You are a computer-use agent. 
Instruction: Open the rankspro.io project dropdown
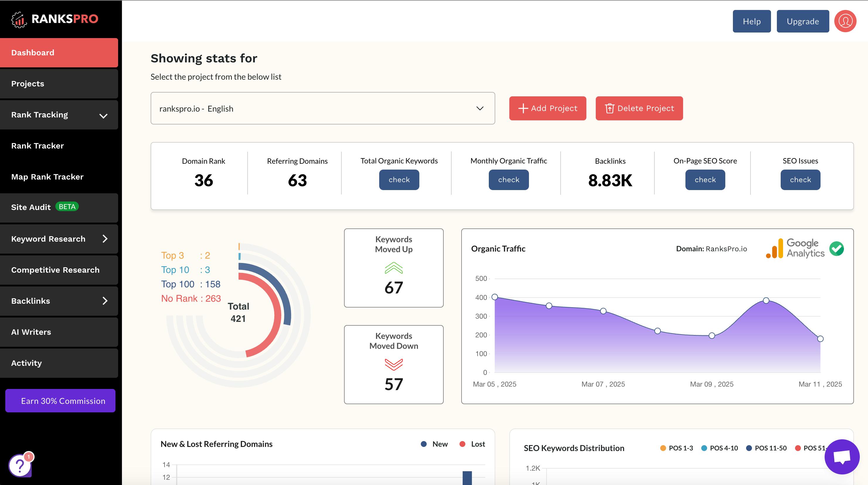[322, 108]
